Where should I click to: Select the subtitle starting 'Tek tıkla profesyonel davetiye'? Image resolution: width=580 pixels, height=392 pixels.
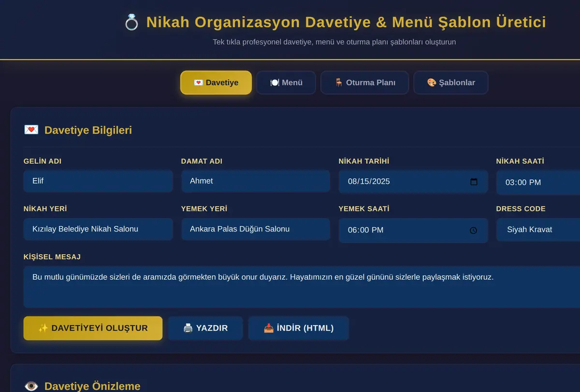pyautogui.click(x=334, y=42)
